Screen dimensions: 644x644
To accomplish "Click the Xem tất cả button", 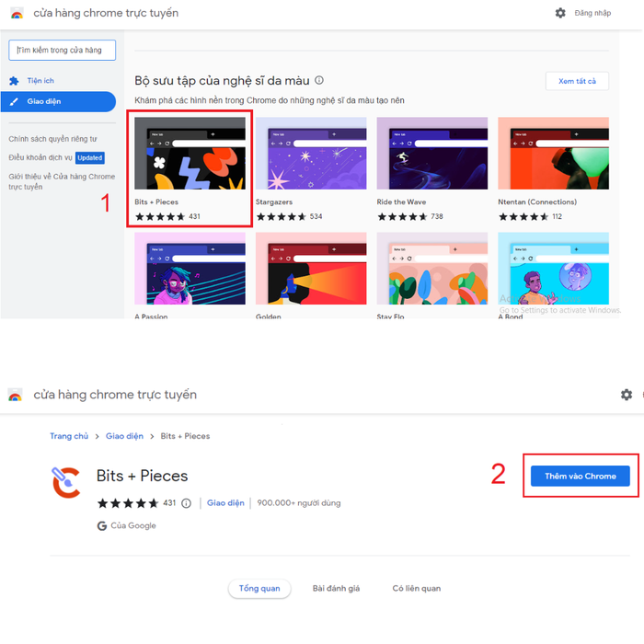I will pos(577,81).
